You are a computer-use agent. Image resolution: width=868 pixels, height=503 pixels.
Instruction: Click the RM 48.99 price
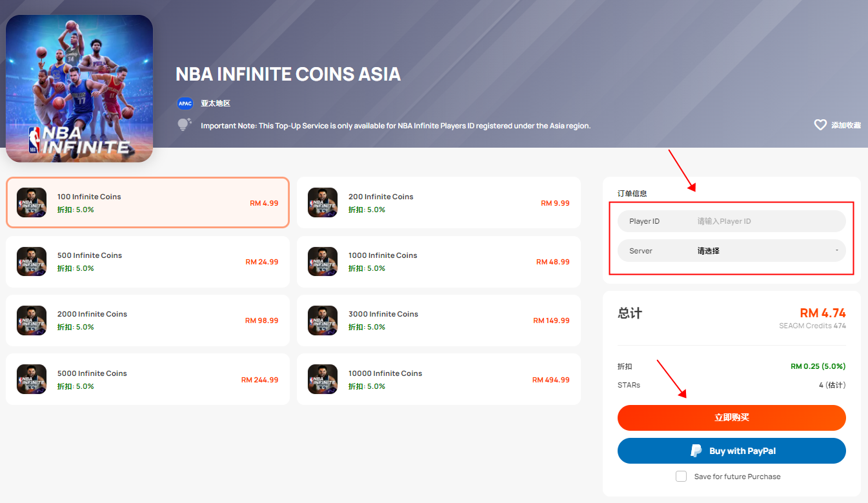pos(553,262)
